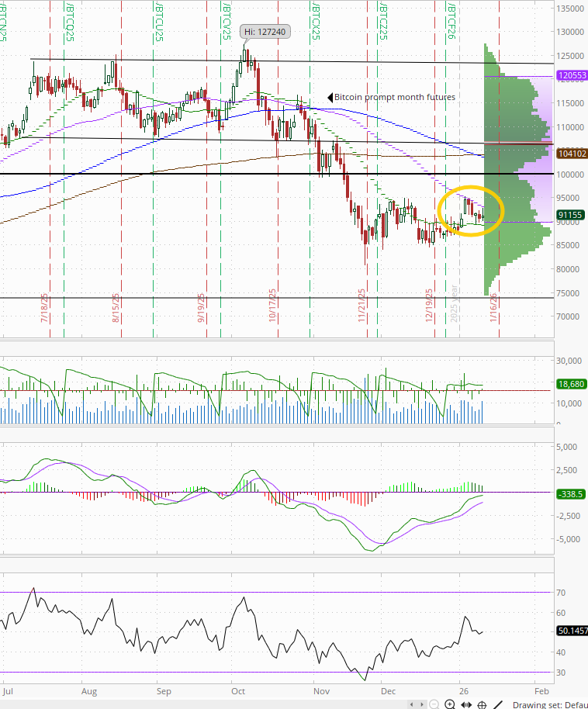The image size is (588, 709).
Task: Click the Feb label on time axis
Action: click(x=541, y=691)
